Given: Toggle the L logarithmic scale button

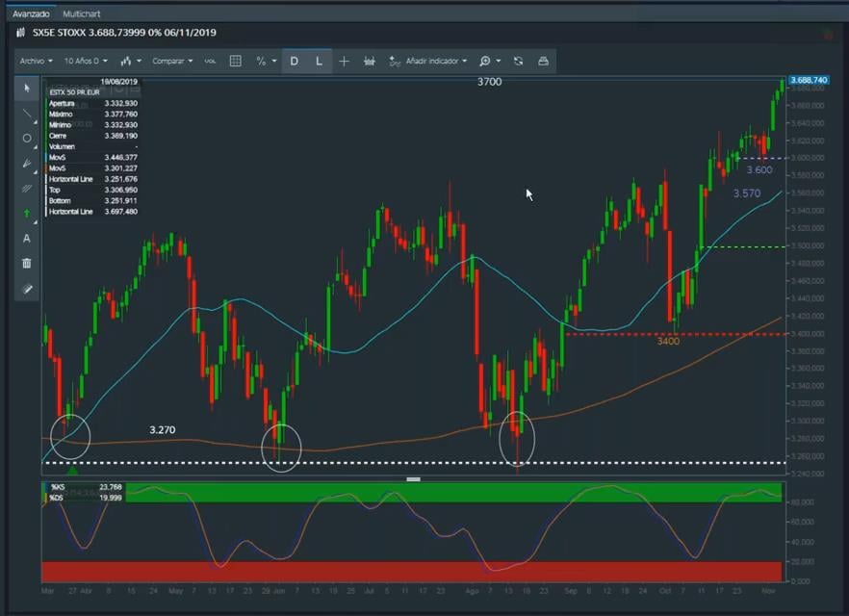Looking at the screenshot, I should (319, 62).
